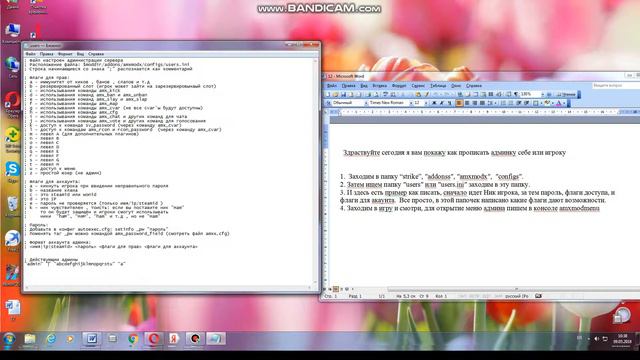
Task: Click spelling status icon in Word status bar
Action: pos(538,296)
